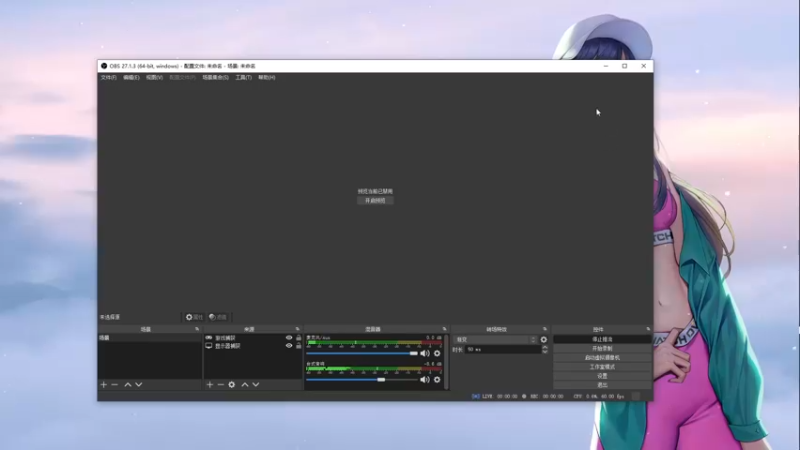Open the scene transition type dropdown
The width and height of the screenshot is (800, 450).
pos(495,340)
